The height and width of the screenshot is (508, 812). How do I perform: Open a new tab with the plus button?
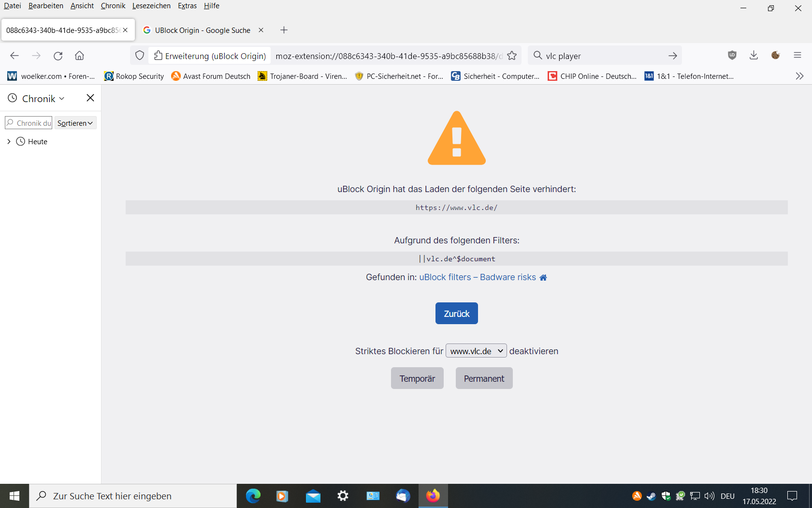pos(284,30)
